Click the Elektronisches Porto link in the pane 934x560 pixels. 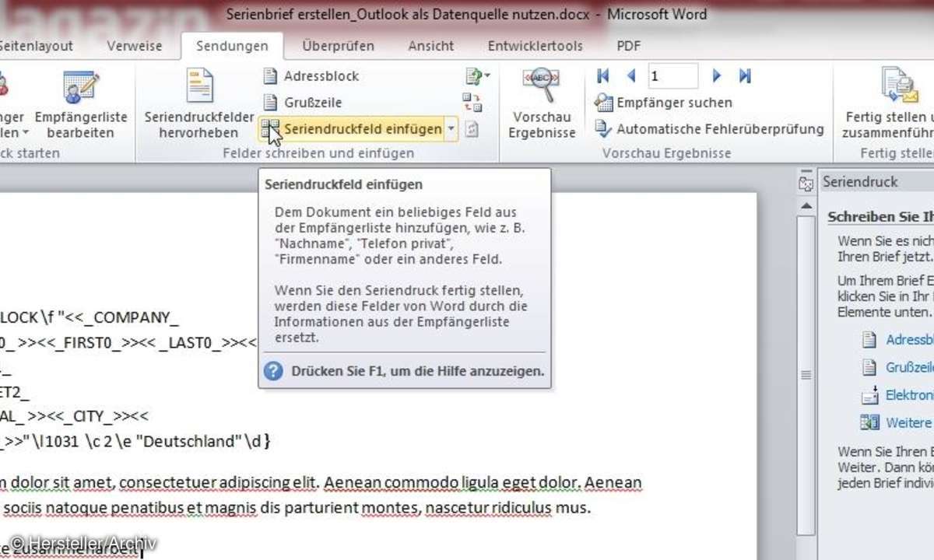910,395
